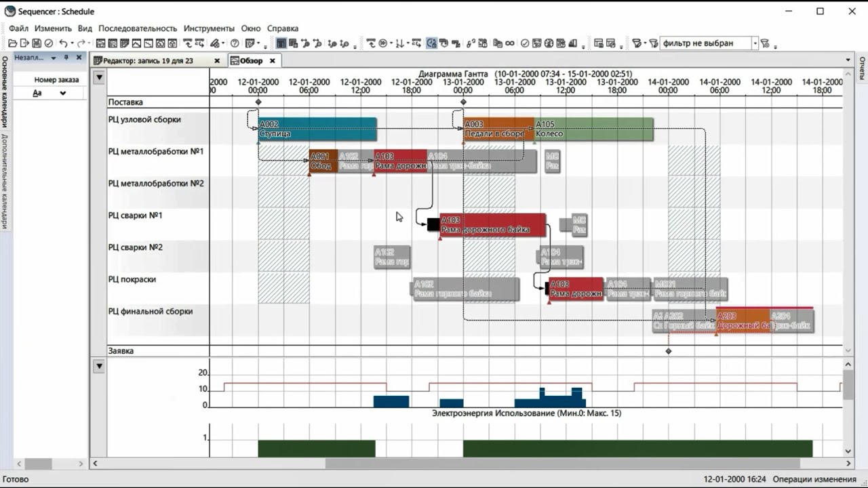Open the Окно menu
868x488 pixels.
click(x=251, y=28)
